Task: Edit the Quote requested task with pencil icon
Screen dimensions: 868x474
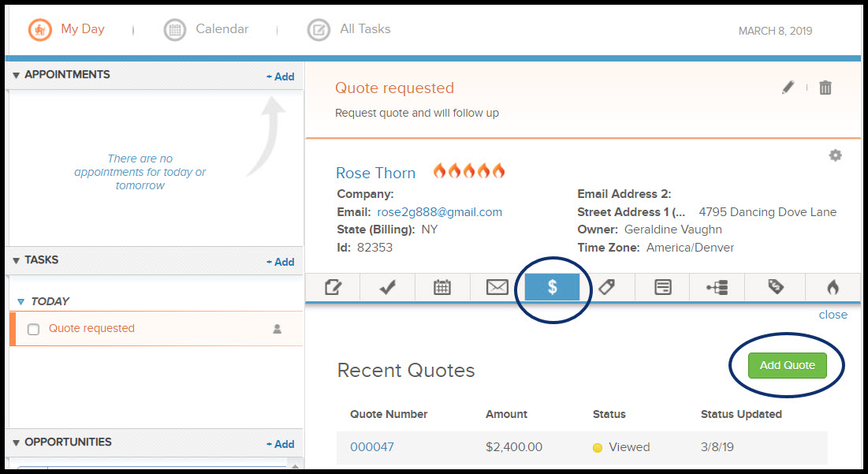Action: pyautogui.click(x=788, y=88)
